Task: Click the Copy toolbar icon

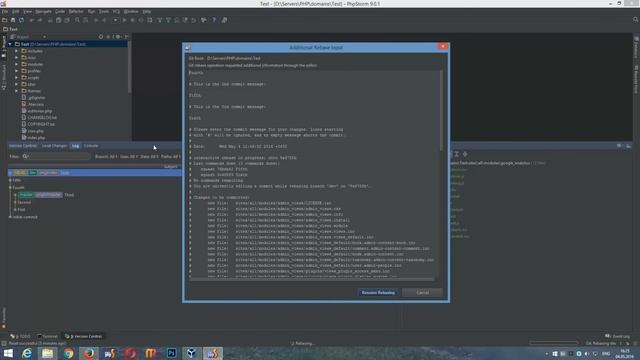Action: pos(58,20)
